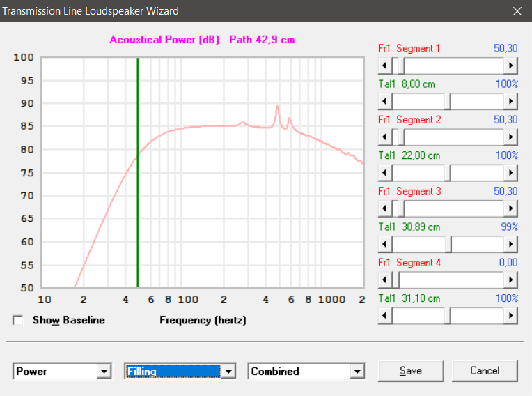532x396 pixels.
Task: Click right arrow of Segment 2 scrollbar
Action: 510,137
